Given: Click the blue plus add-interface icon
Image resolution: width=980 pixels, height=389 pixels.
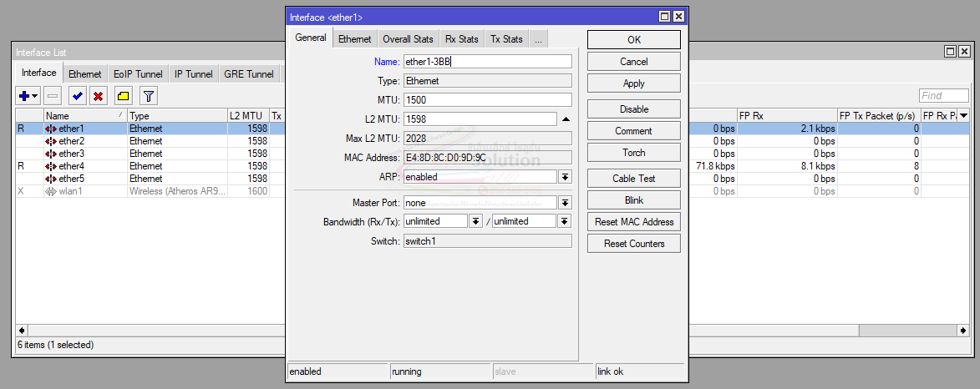Looking at the screenshot, I should (x=24, y=96).
